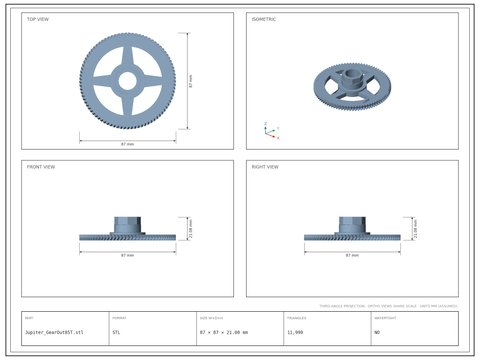Click the FRONT VIEW label
The height and width of the screenshot is (360, 480).
[41, 167]
